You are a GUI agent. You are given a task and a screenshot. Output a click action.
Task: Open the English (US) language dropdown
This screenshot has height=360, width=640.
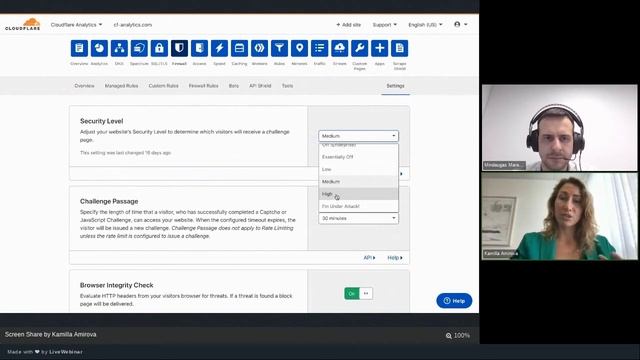click(425, 25)
